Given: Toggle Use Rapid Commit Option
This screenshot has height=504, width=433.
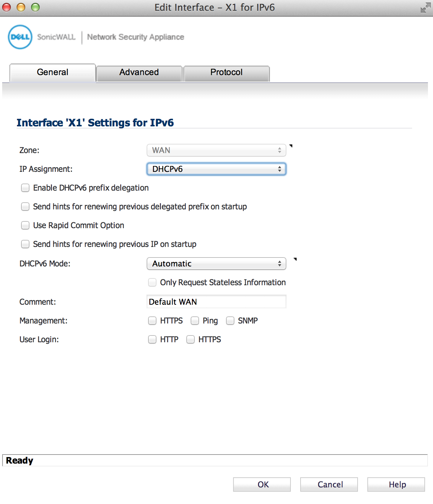Looking at the screenshot, I should tap(25, 225).
